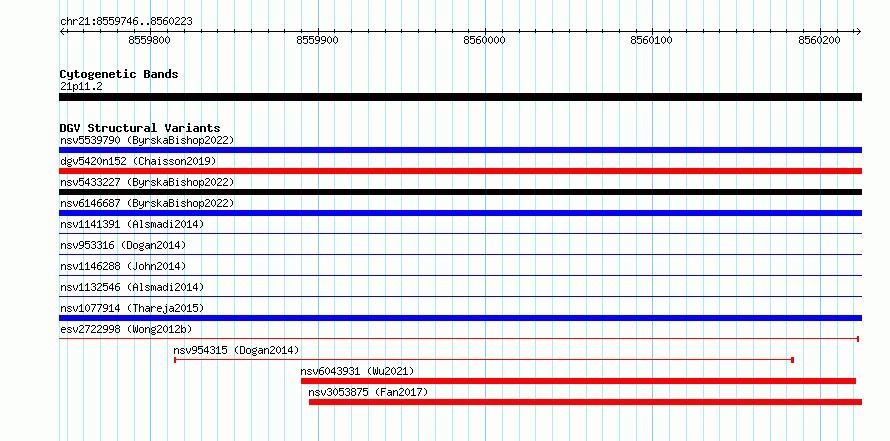Select the blue nsv5539790 variant bar
The width and height of the screenshot is (890, 441).
pyautogui.click(x=460, y=150)
